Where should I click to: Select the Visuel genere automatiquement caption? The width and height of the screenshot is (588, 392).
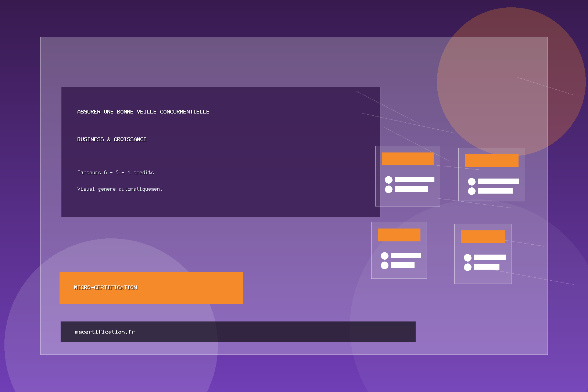pos(120,189)
